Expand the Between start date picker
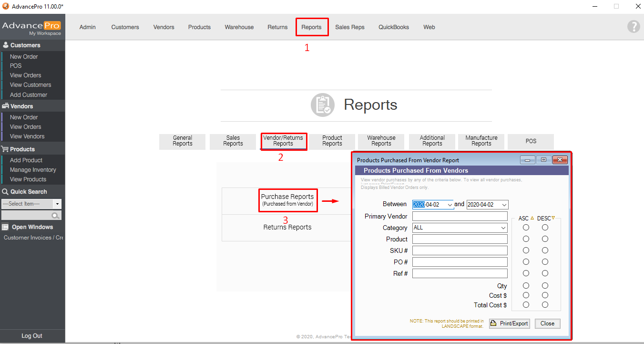Viewport: 644px width, 344px height. pos(450,205)
